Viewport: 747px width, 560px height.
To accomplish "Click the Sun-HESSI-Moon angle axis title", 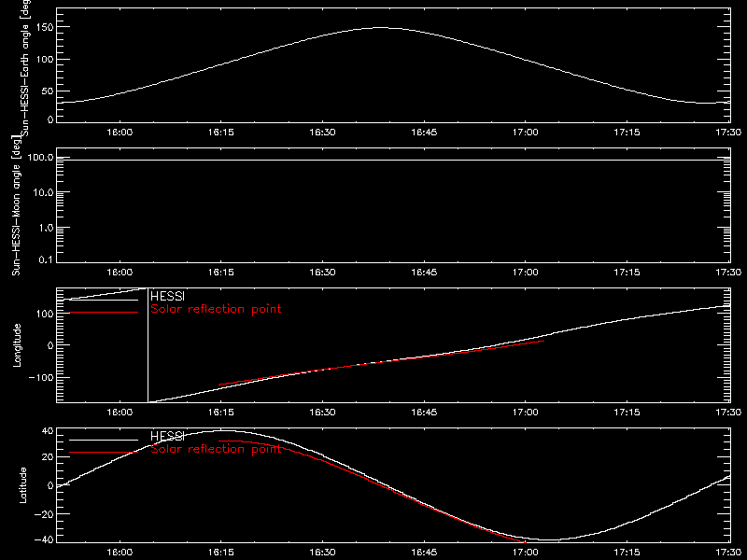I will pos(16,205).
